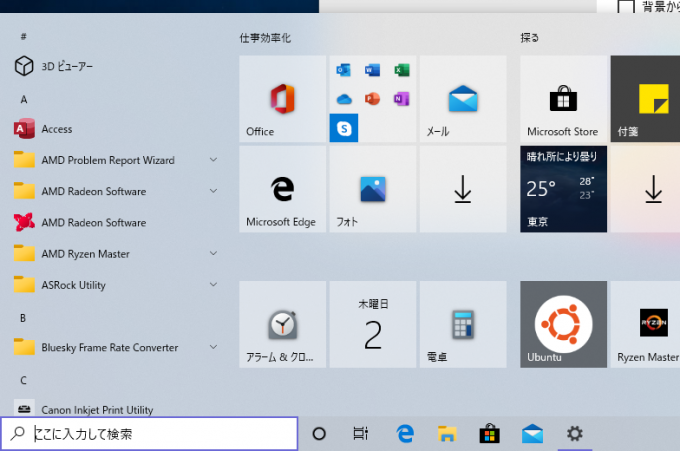Open Edge from the taskbar
This screenshot has width=680, height=451.
[405, 433]
